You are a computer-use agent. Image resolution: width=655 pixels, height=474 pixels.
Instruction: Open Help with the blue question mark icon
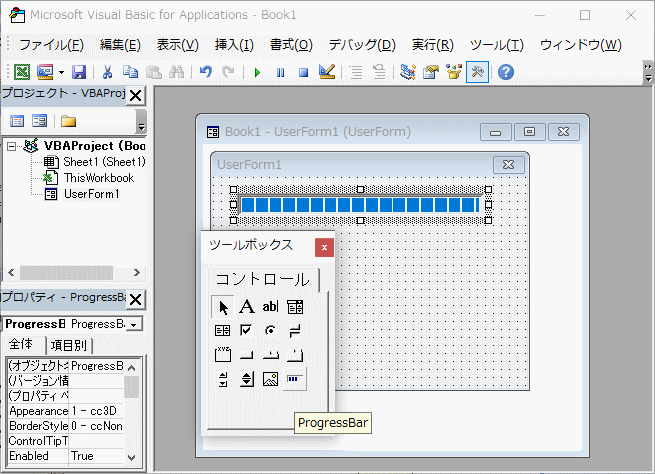click(x=505, y=72)
